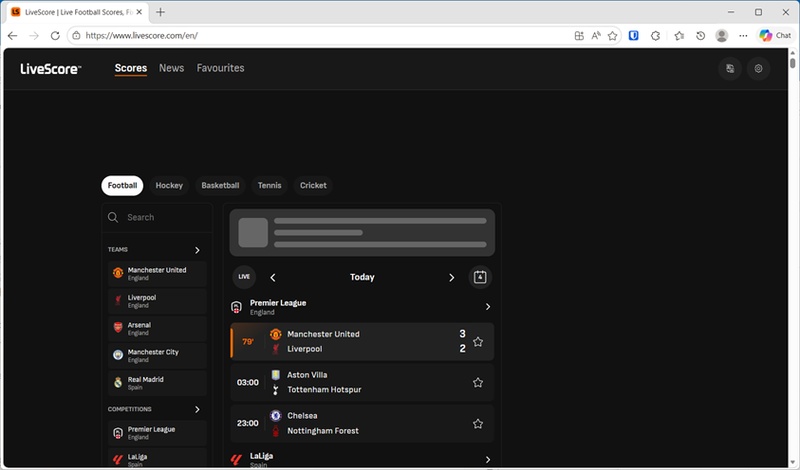Click Premier League logo in Competitions list
Screen dimensions: 800x470
(x=118, y=433)
